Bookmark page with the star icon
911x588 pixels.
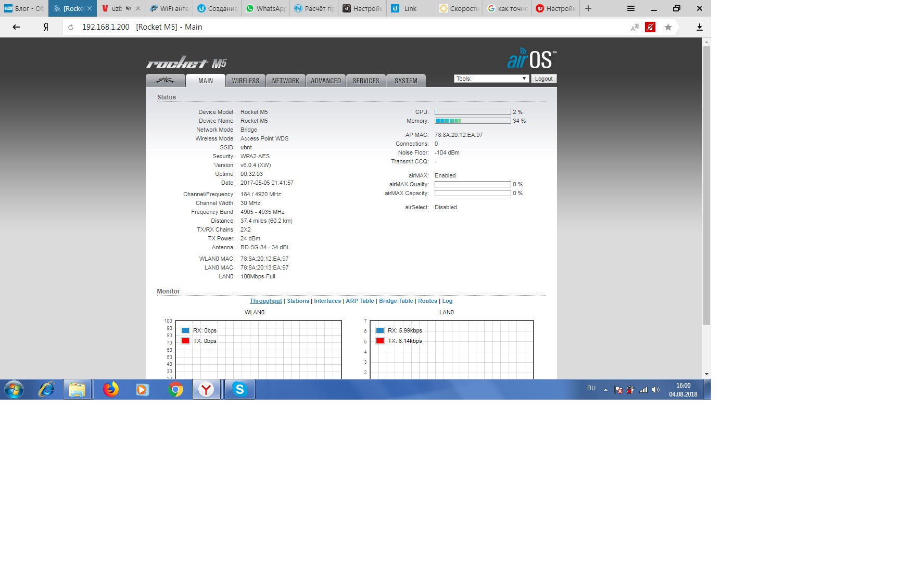pos(668,27)
